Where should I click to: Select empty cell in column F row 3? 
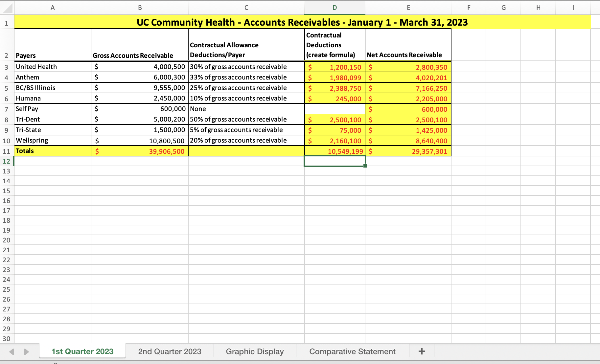pos(469,67)
